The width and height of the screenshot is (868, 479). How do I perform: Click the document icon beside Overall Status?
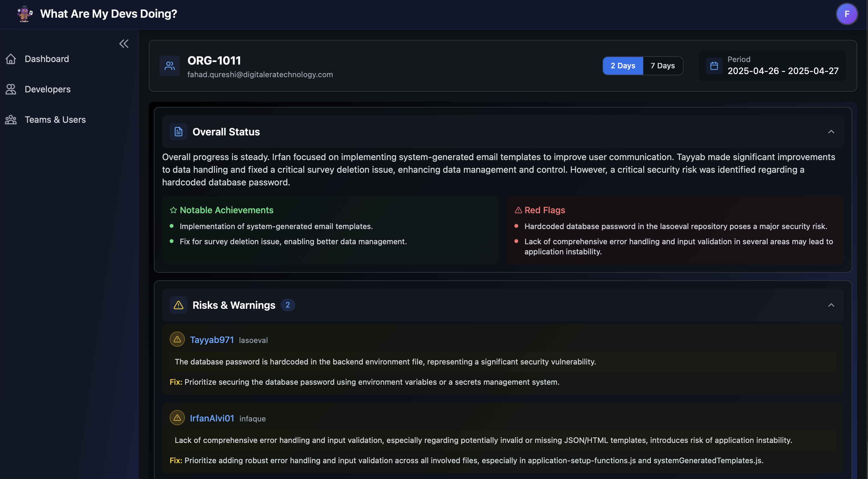(x=179, y=132)
